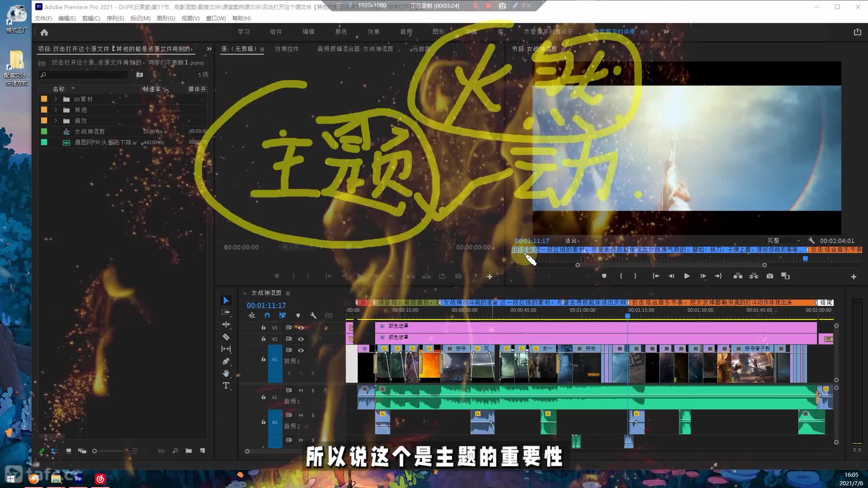Toggle Linked Selection in the timeline

283,315
